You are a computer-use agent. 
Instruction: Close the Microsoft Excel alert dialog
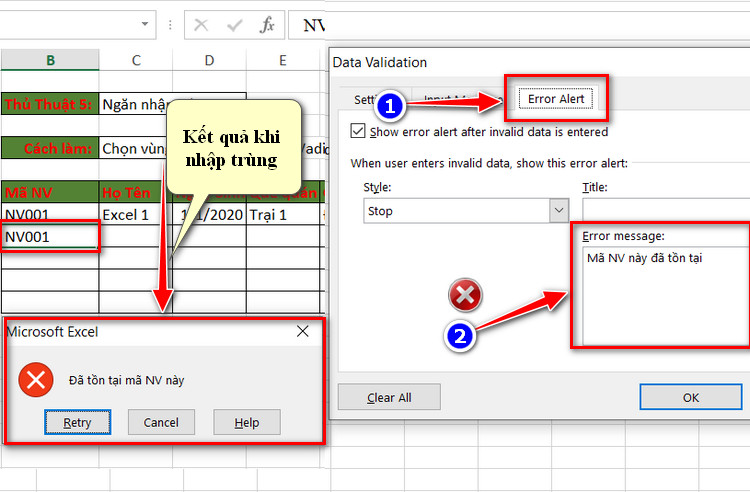click(302, 331)
